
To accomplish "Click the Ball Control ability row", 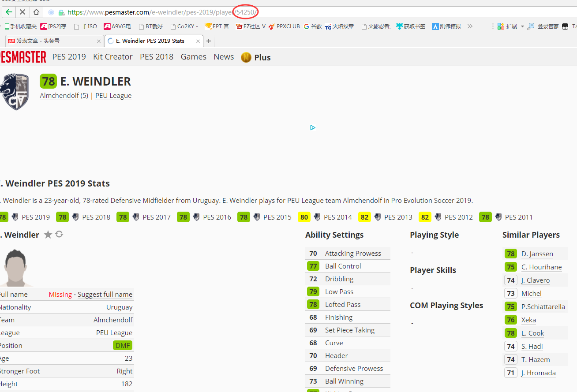I will [348, 266].
